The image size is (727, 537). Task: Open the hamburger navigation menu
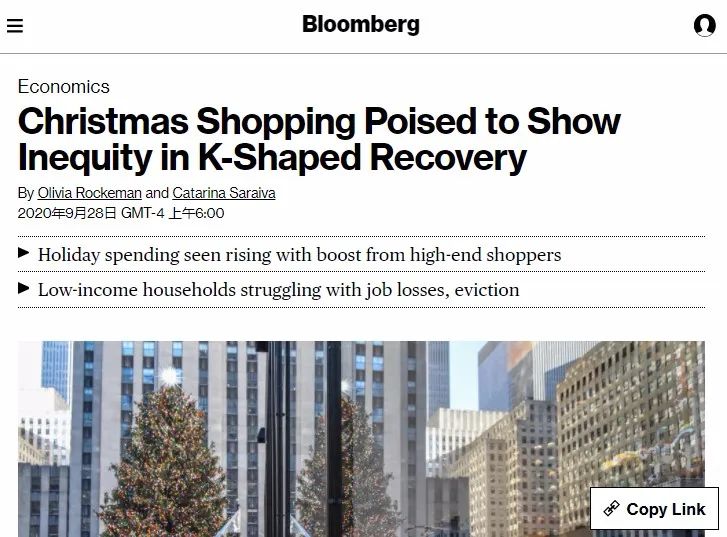15,26
